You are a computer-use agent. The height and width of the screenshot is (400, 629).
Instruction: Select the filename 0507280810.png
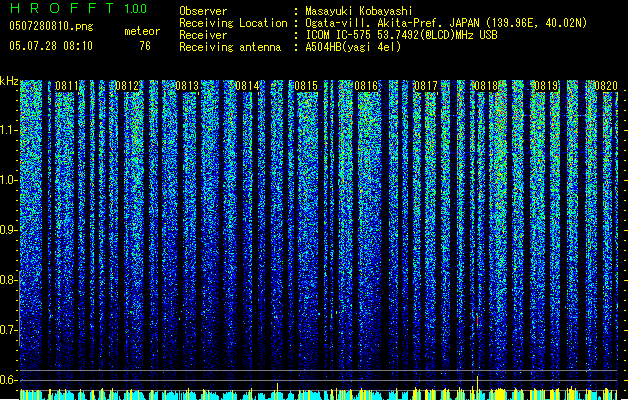pos(51,26)
